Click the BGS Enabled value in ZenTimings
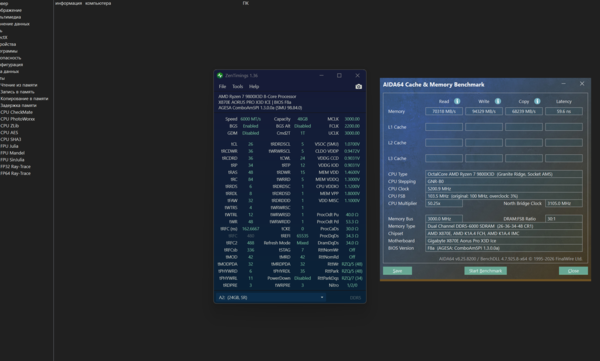This screenshot has width=600, height=361. pyautogui.click(x=250, y=126)
